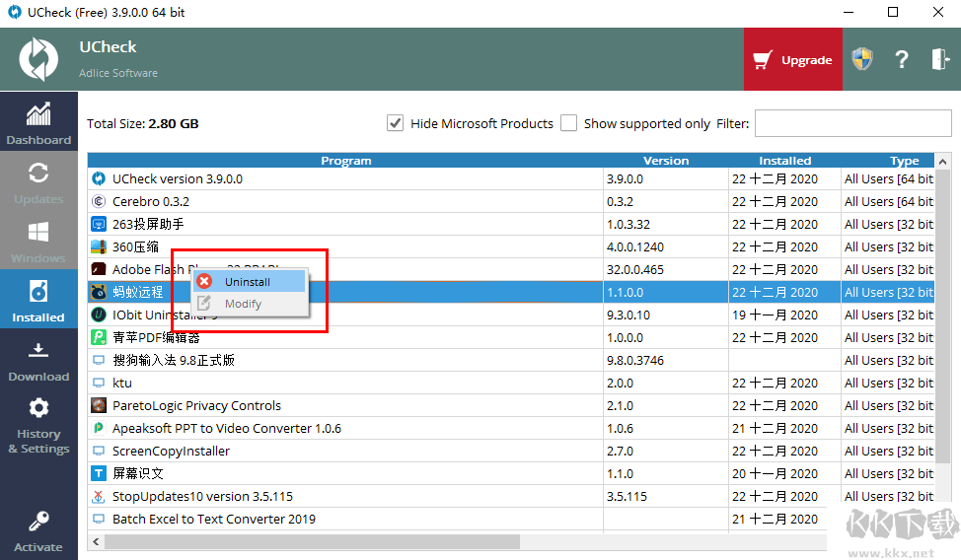
Task: Click inside the Filter text field
Action: (x=851, y=123)
